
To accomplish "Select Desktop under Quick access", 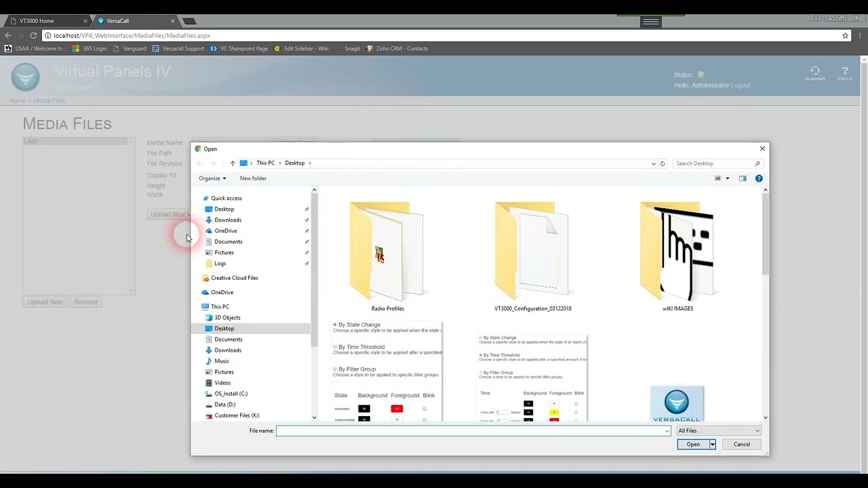I will click(224, 209).
